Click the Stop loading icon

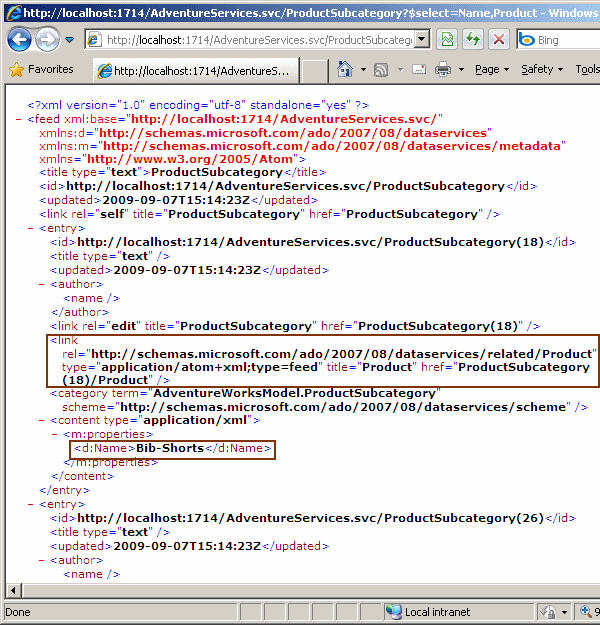(497, 40)
